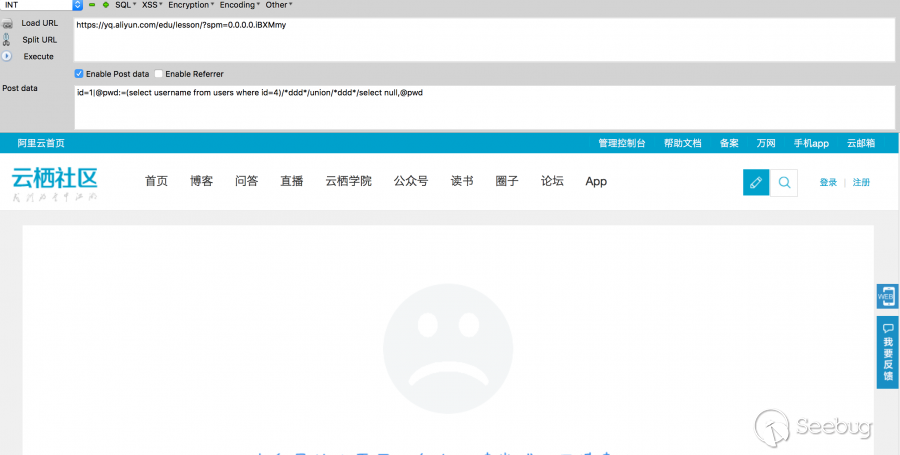Click the Execute play icon
This screenshot has height=455, width=900.
coord(6,56)
